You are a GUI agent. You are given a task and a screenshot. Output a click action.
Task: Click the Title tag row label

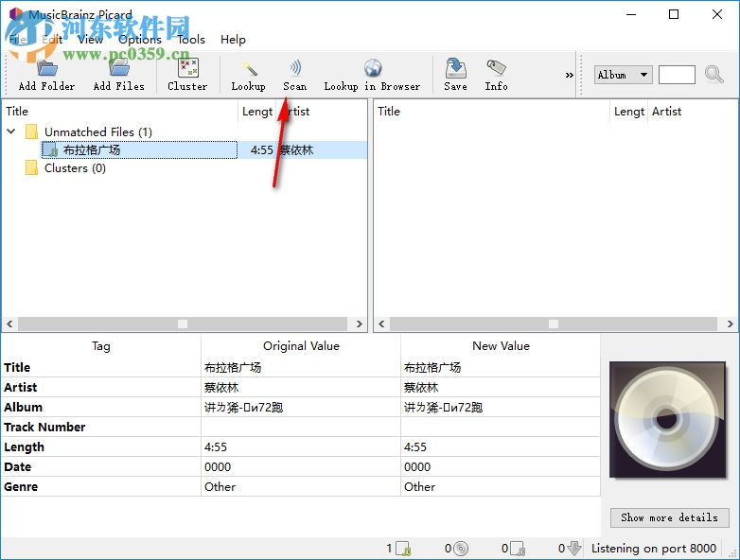17,368
